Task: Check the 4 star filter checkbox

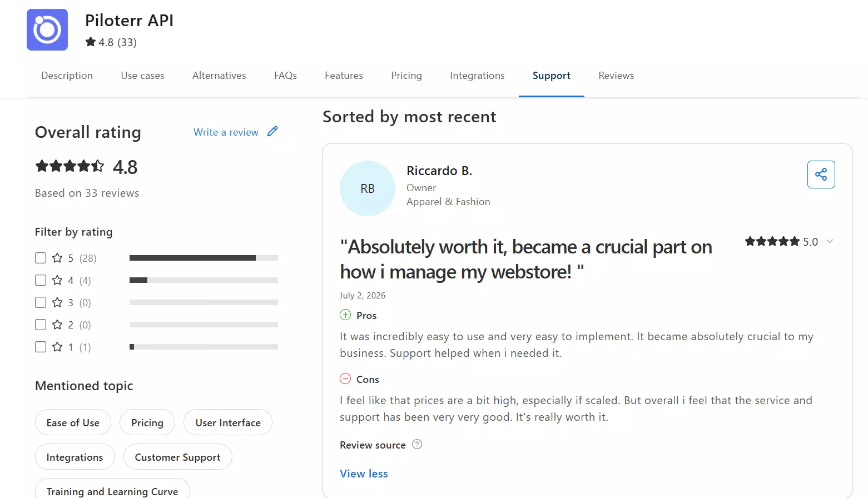Action: tap(41, 280)
